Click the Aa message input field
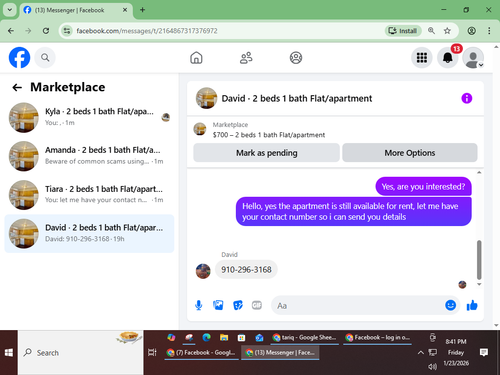500x375 pixels. tap(357, 305)
